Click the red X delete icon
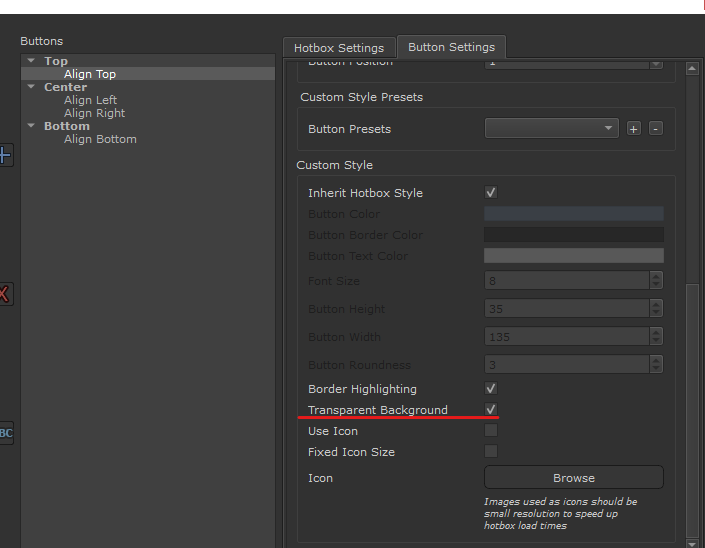 5,294
